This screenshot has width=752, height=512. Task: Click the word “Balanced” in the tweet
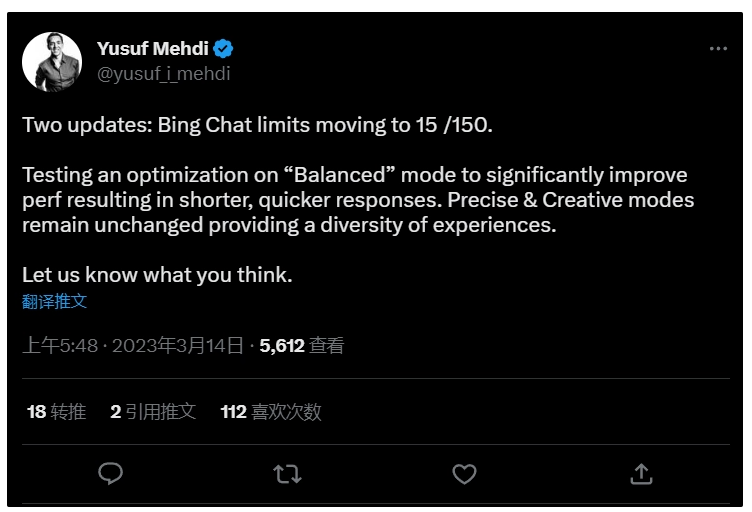(x=340, y=175)
